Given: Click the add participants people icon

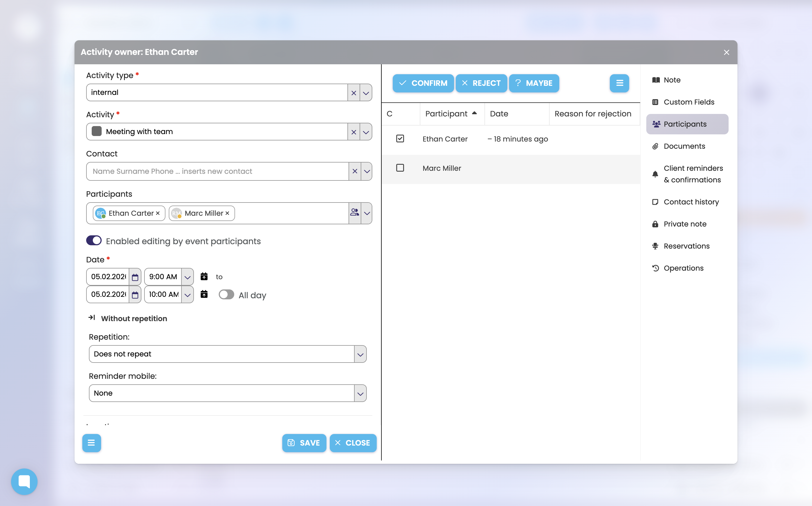Looking at the screenshot, I should coord(354,213).
